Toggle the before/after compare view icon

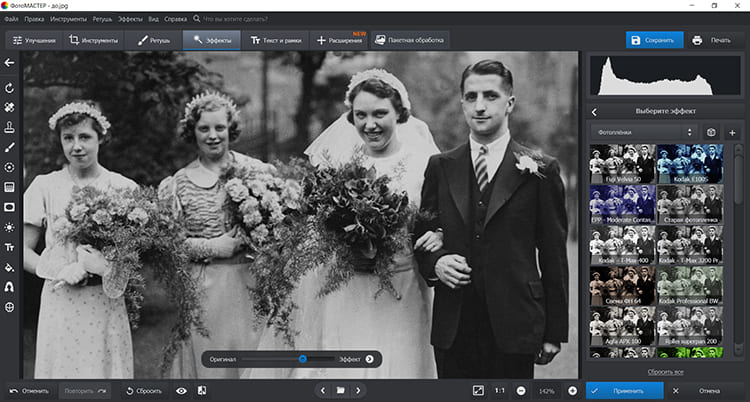point(202,390)
